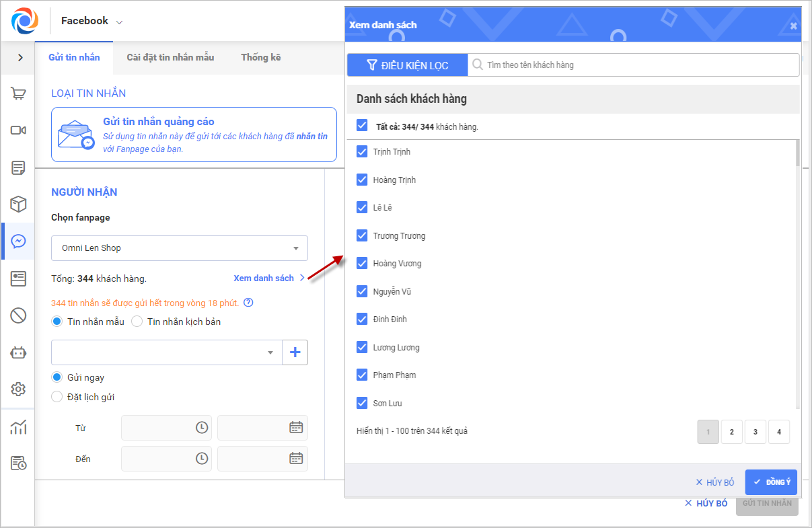Image resolution: width=812 pixels, height=528 pixels.
Task: Click the help icon beside 18 phút
Action: pos(248,303)
